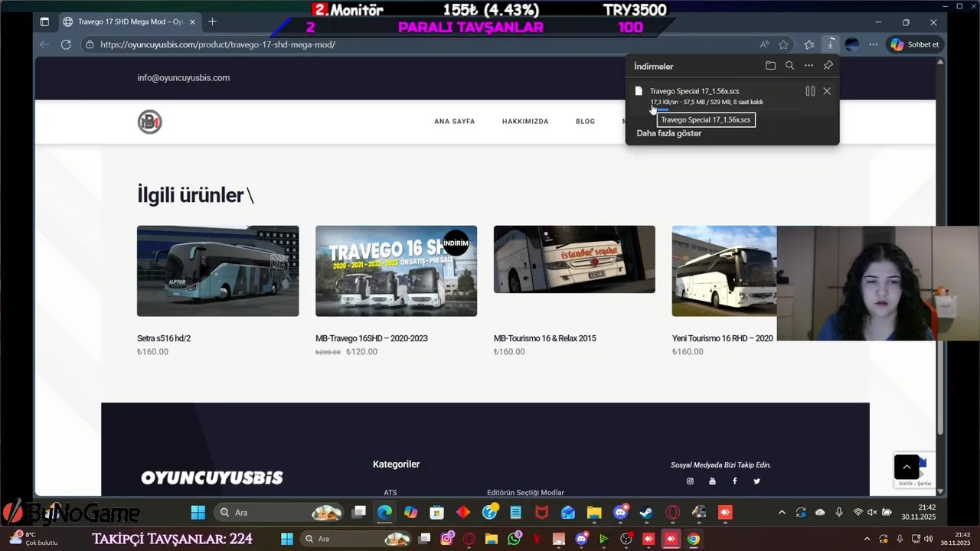Pause the Travego Special download
Image resolution: width=980 pixels, height=551 pixels.
810,91
